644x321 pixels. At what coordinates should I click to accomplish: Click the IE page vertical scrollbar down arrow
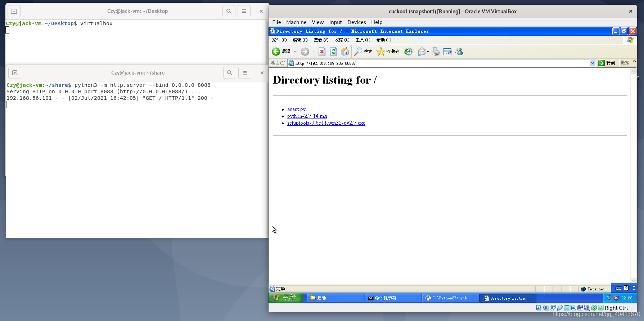click(x=634, y=281)
